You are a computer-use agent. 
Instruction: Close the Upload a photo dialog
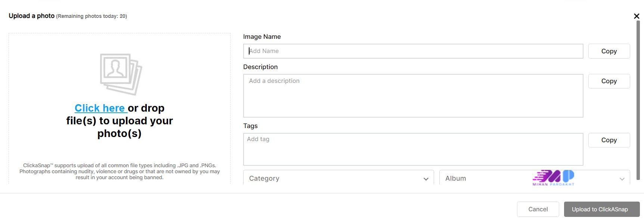[x=637, y=16]
